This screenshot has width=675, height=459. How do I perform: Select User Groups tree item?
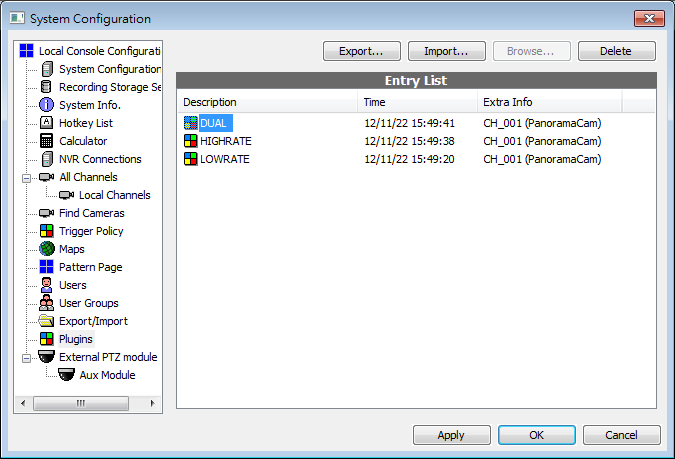point(89,303)
